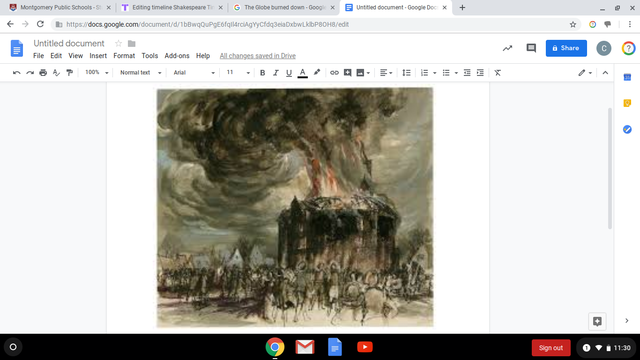Open Keep in the side panel
Viewport: 640px width, 360px height.
627,103
